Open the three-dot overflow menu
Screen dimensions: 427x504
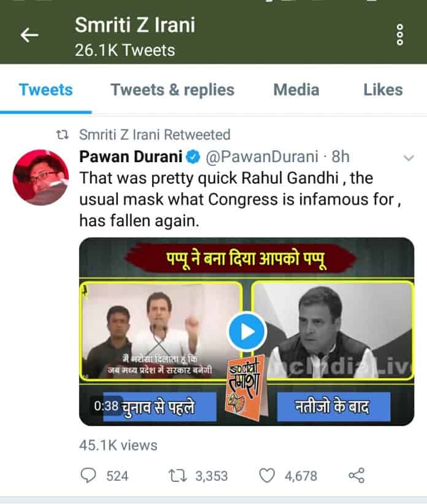pyautogui.click(x=400, y=35)
